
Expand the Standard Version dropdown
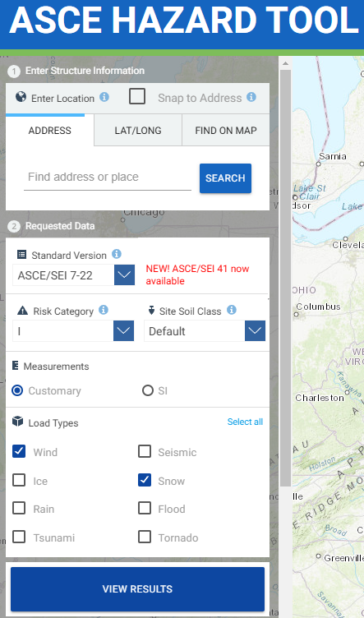(125, 274)
